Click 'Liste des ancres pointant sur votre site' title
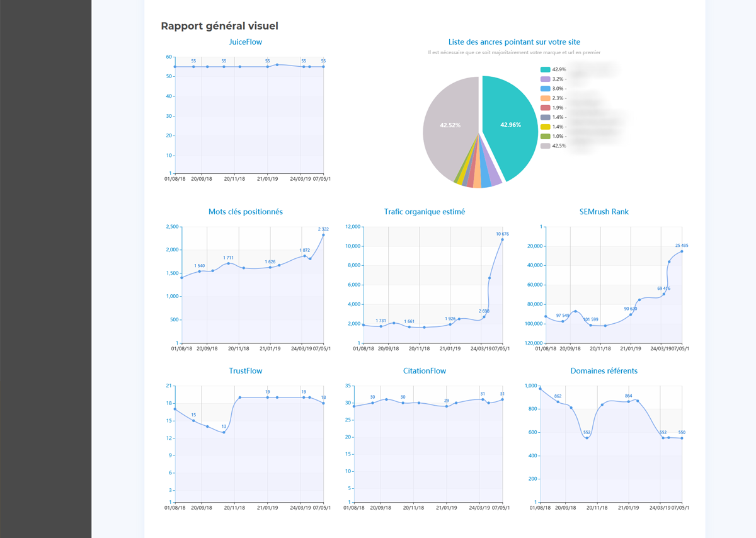Screen dimensions: 756x538 [514, 42]
